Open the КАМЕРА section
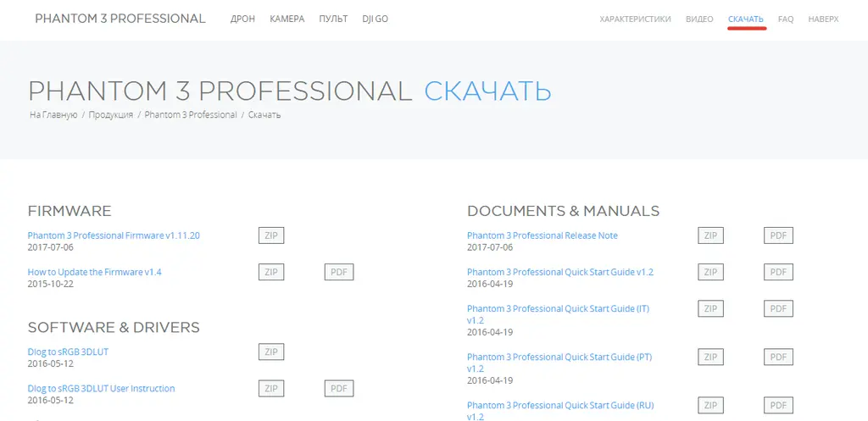The image size is (868, 421). click(x=287, y=19)
